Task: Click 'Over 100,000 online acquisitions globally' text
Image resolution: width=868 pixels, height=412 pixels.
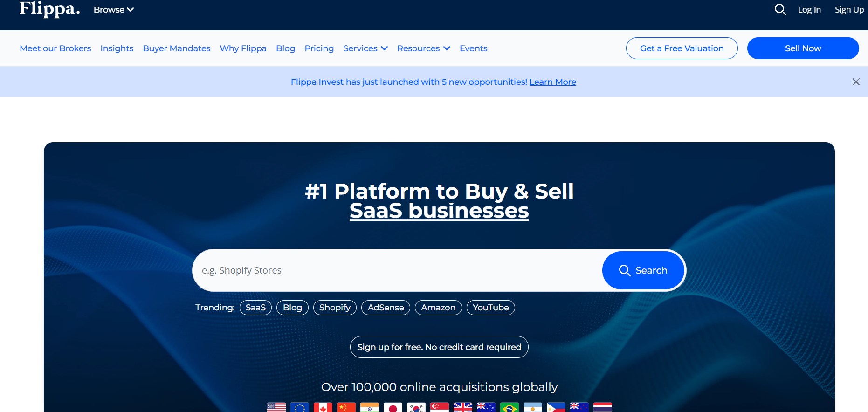Action: pos(439,387)
